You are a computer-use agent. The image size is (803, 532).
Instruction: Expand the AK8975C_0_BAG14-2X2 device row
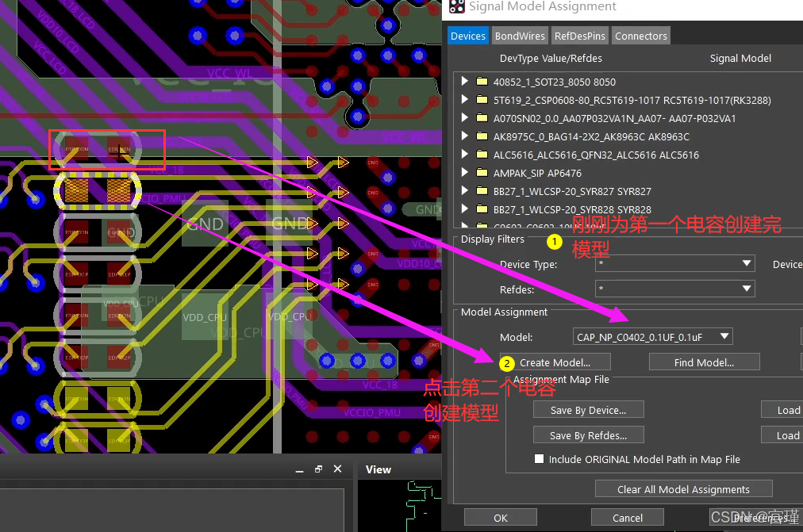click(x=464, y=136)
